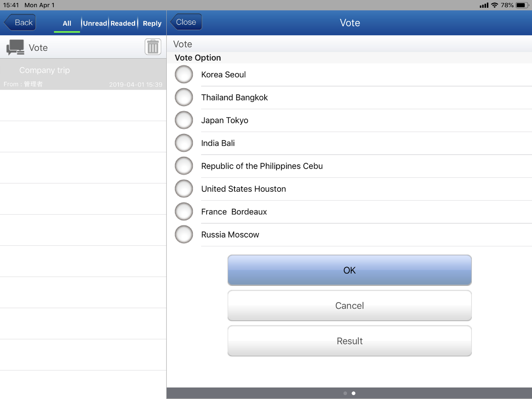Image resolution: width=532 pixels, height=399 pixels.
Task: Choose the Japan Tokyo option circle
Action: coord(184,120)
